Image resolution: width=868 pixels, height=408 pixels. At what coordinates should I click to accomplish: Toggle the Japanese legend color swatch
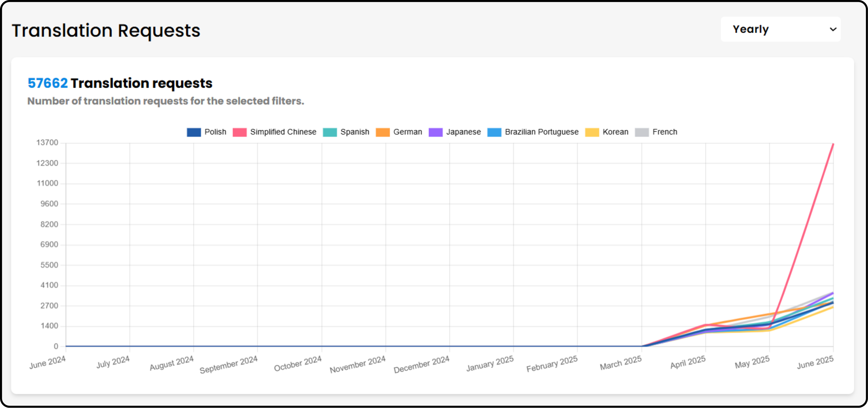[x=436, y=132]
